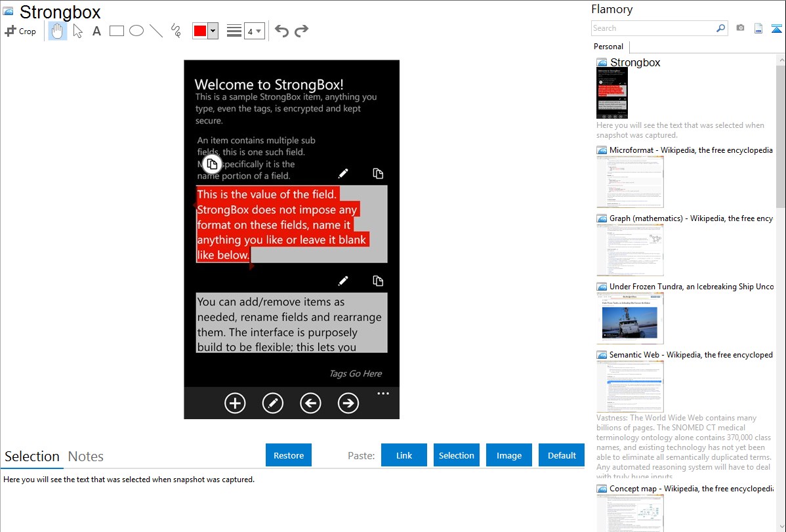Click the forward arrow button in app bar
Image resolution: width=786 pixels, height=532 pixels.
[x=348, y=403]
